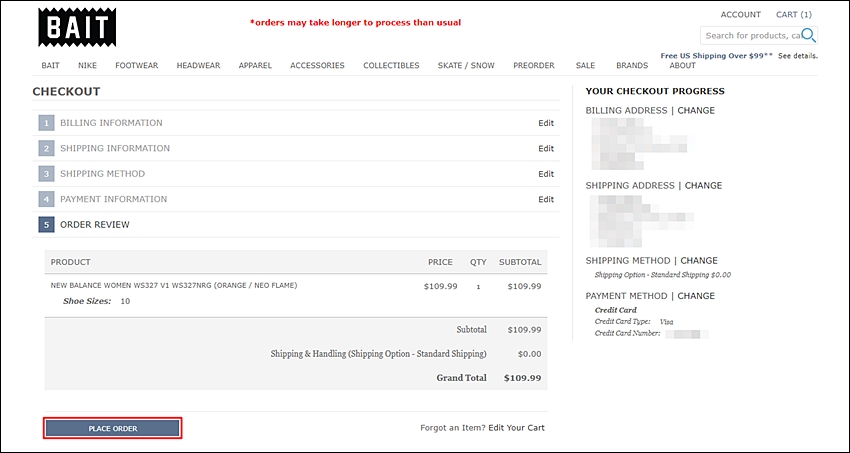Open the ACCOUNT link
Viewport: 850px width, 453px height.
coord(740,15)
